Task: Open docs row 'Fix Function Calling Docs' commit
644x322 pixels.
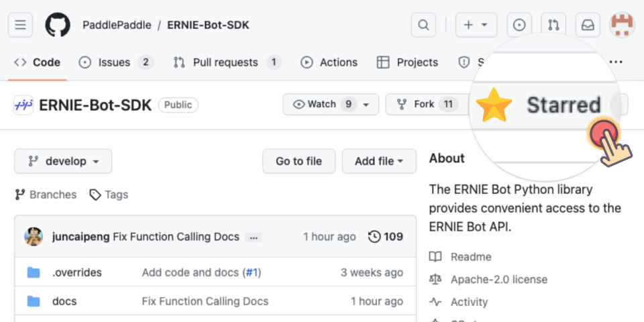Action: [x=205, y=301]
